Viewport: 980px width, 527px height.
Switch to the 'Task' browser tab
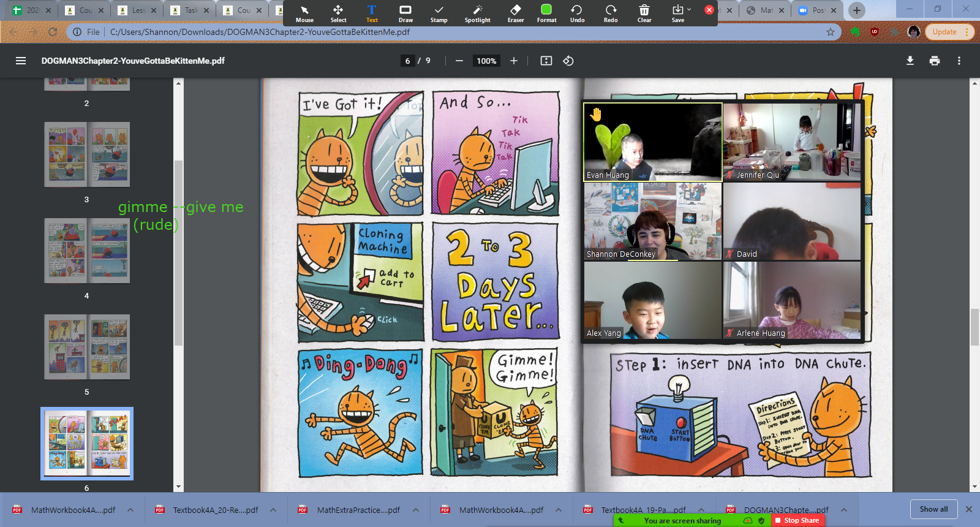(x=190, y=10)
